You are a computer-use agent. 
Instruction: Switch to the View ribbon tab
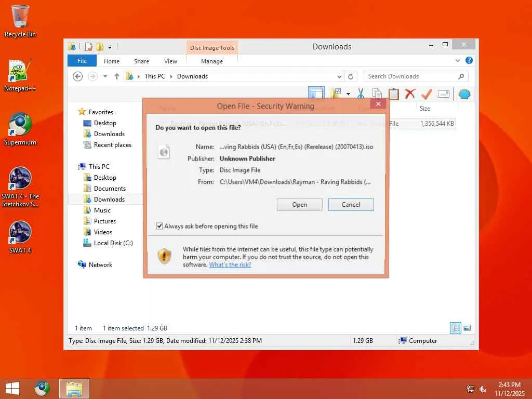[170, 61]
